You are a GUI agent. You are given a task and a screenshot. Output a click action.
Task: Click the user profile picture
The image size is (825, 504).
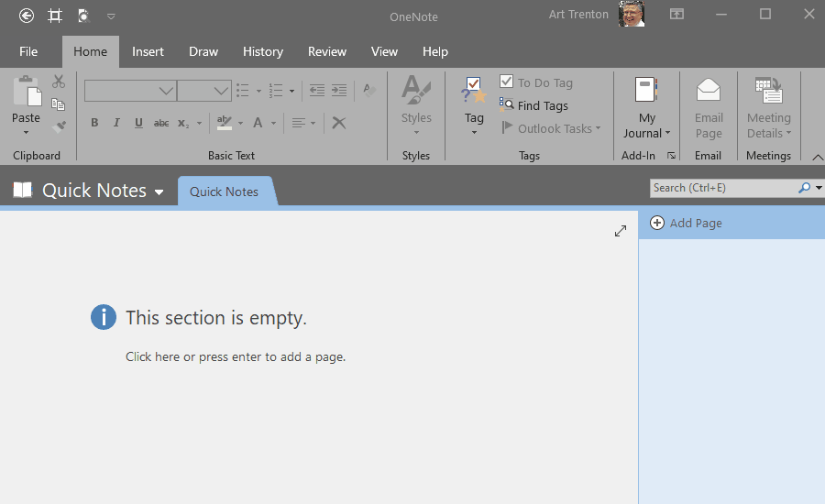(x=632, y=14)
